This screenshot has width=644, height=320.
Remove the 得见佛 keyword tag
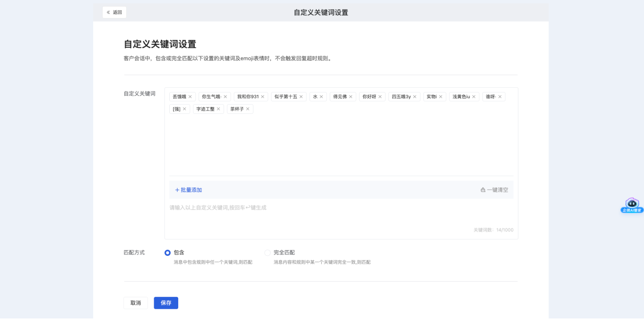pos(351,97)
